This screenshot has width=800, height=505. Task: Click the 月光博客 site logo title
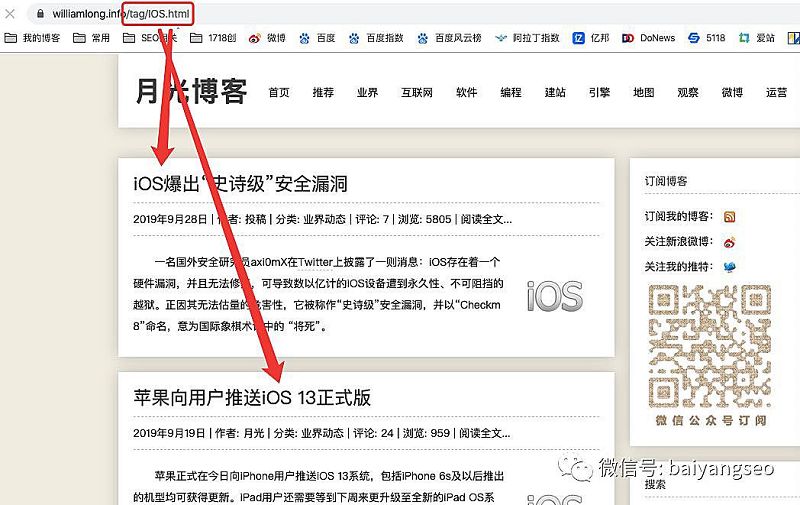191,91
